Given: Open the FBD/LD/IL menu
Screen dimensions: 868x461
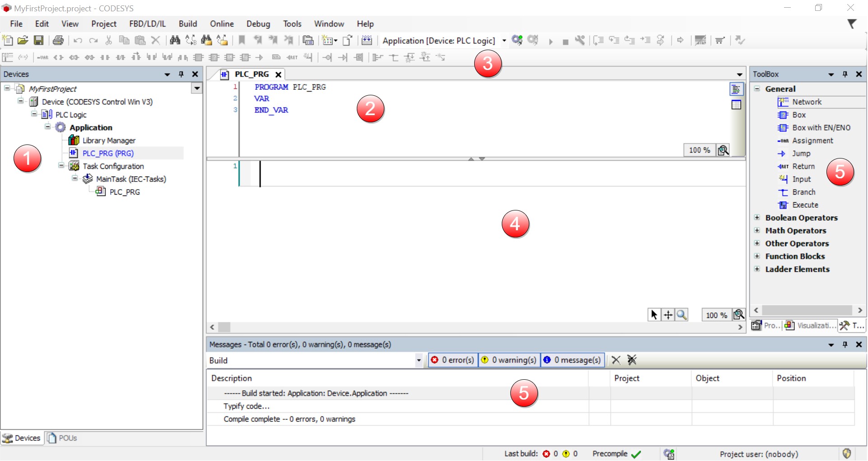Looking at the screenshot, I should (x=147, y=24).
